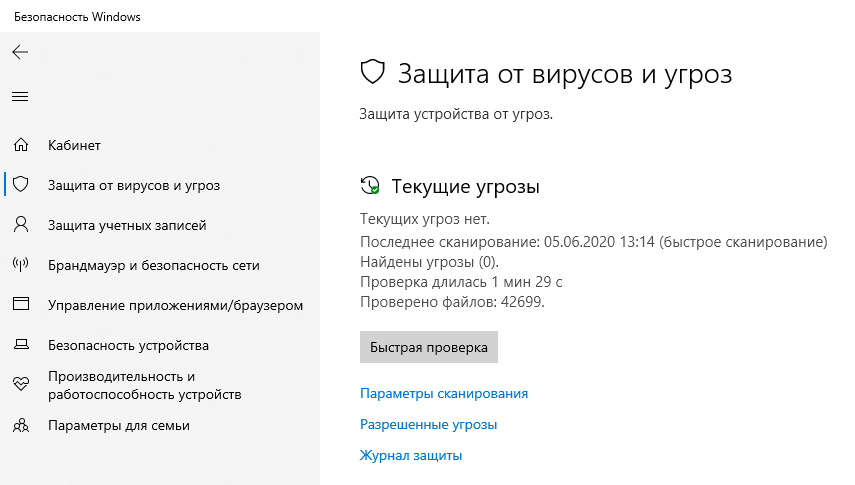Viewport: 855px width, 485px height.
Task: Open Защита учетных записей section
Action: point(127,225)
